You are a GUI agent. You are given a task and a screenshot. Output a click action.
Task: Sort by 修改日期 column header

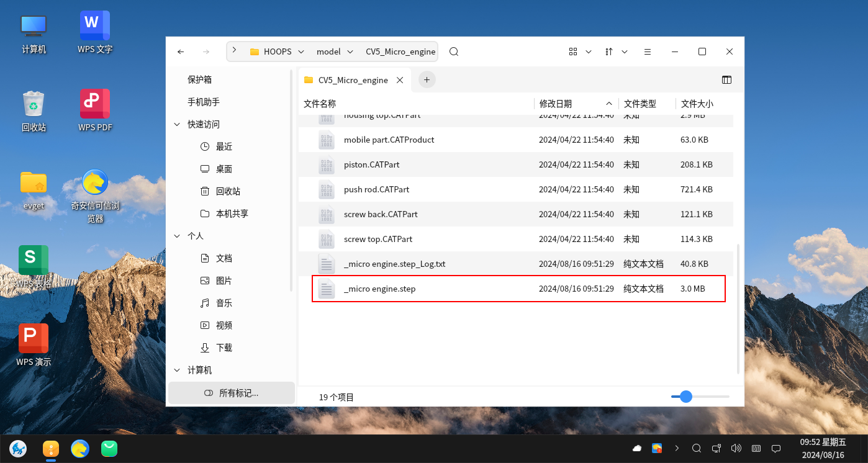tap(556, 104)
